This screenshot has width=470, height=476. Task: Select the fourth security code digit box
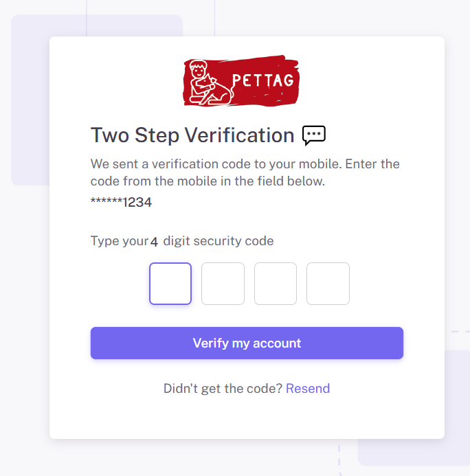(x=328, y=284)
